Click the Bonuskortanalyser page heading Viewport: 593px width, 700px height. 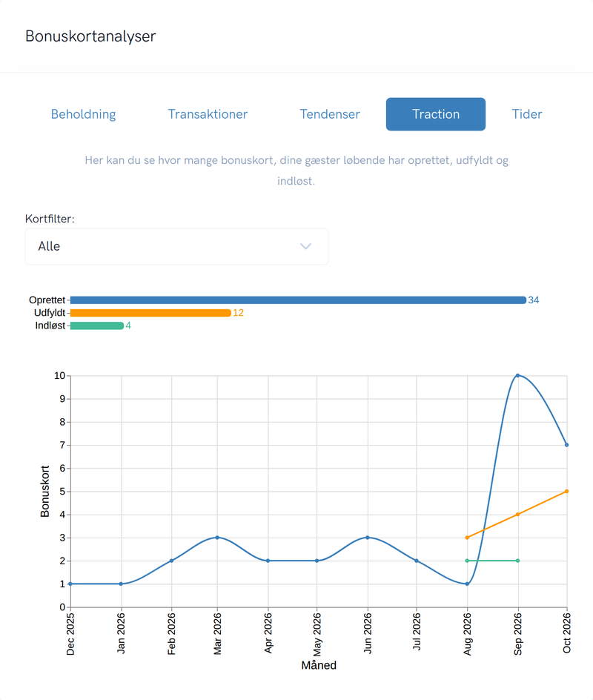tap(90, 36)
